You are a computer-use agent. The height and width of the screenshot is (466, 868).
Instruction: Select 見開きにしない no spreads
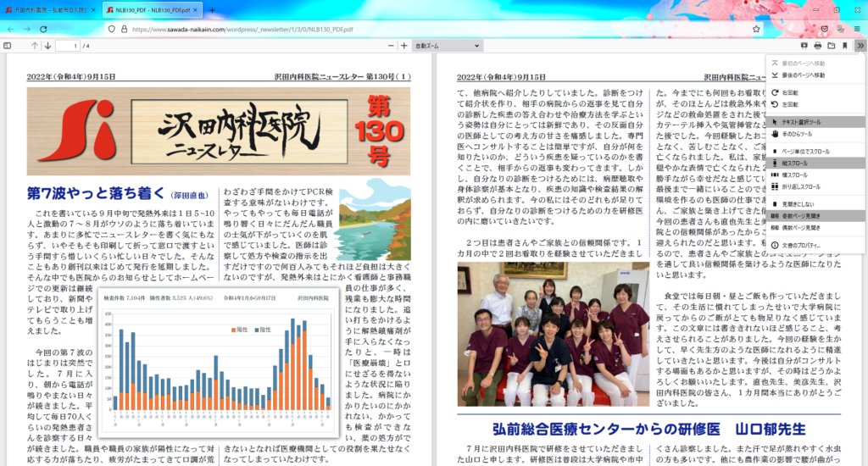coord(815,204)
